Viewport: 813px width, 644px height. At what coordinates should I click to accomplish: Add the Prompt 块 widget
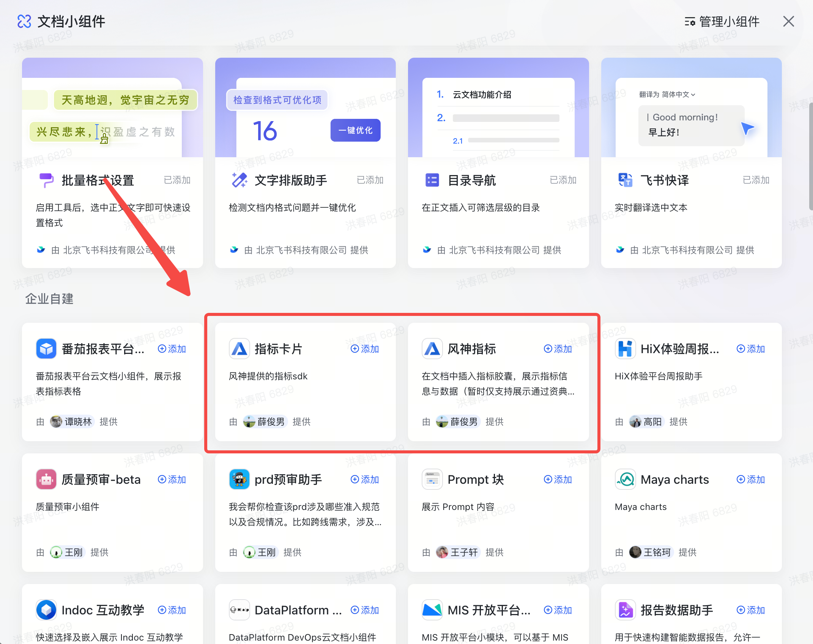[558, 479]
